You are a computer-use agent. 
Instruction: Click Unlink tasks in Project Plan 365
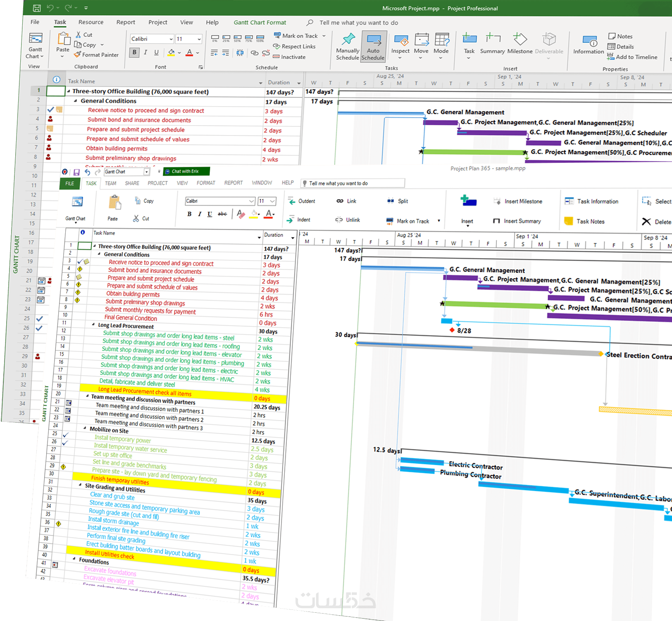tap(347, 220)
